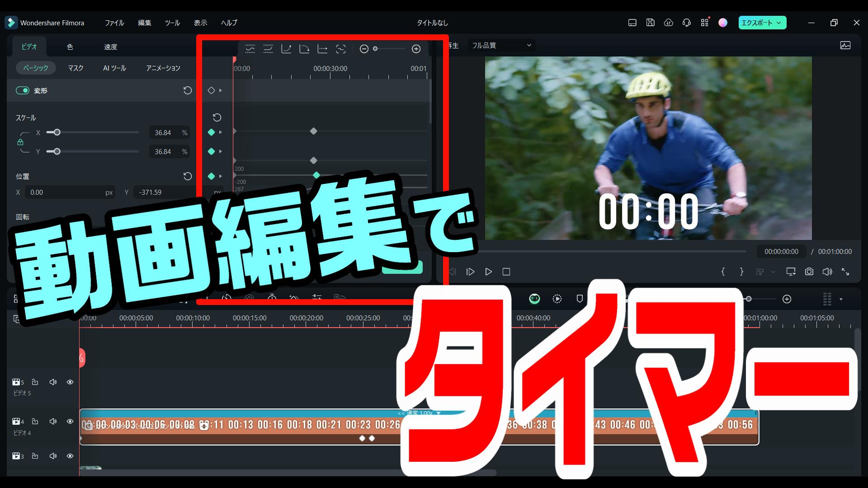Open the 編集 menu
868x488 pixels.
pos(144,23)
